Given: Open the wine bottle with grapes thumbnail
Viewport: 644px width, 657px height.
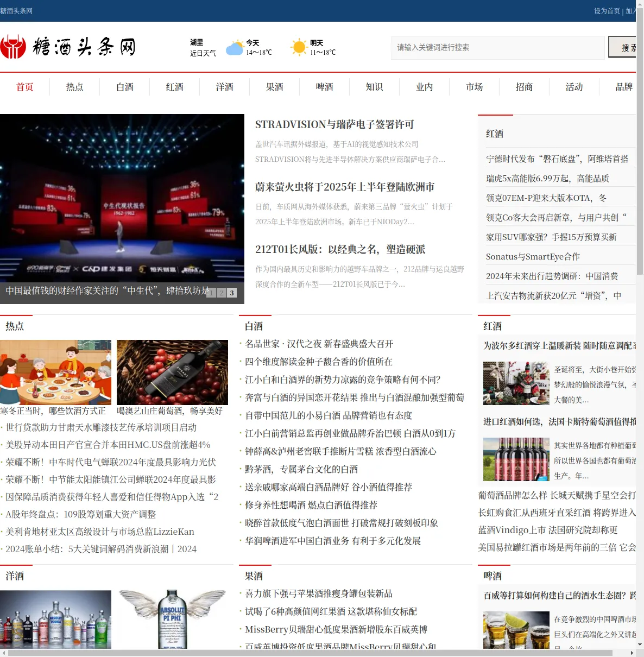Looking at the screenshot, I should coord(172,372).
